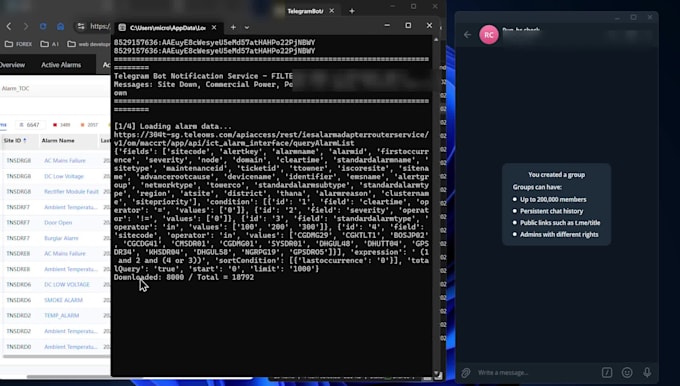Open the emoji picker in Telegram
This screenshot has height=386, width=680.
pos(627,372)
